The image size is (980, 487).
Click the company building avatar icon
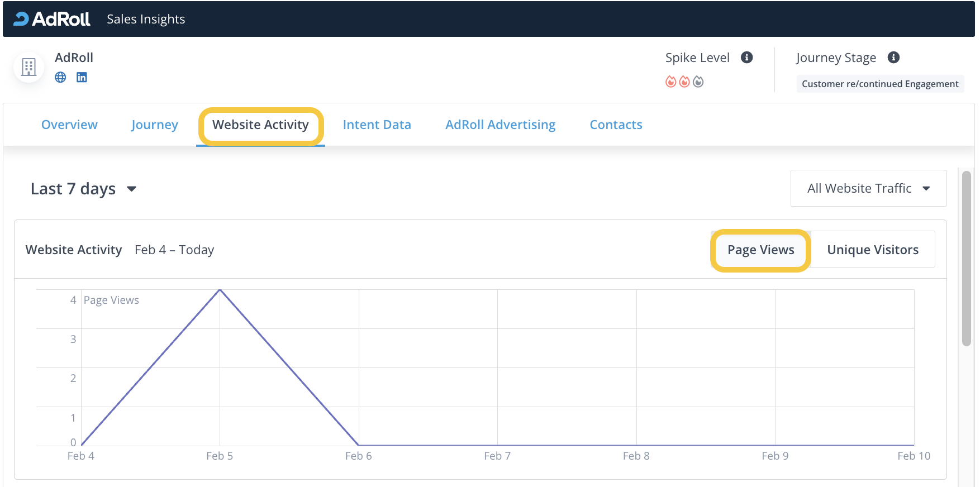pyautogui.click(x=28, y=67)
